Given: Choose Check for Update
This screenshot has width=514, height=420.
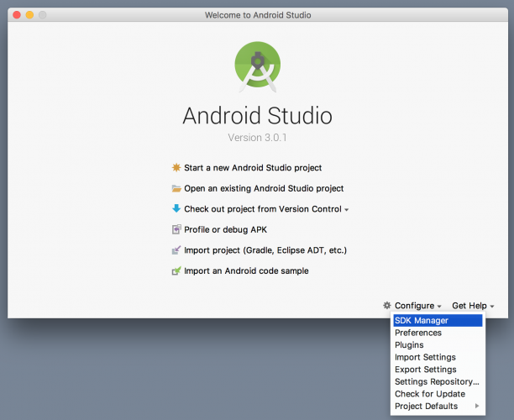Looking at the screenshot, I should pyautogui.click(x=429, y=394).
